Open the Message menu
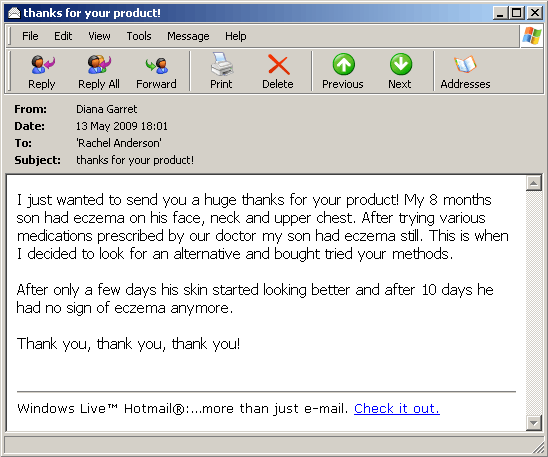This screenshot has width=548, height=457. click(188, 36)
